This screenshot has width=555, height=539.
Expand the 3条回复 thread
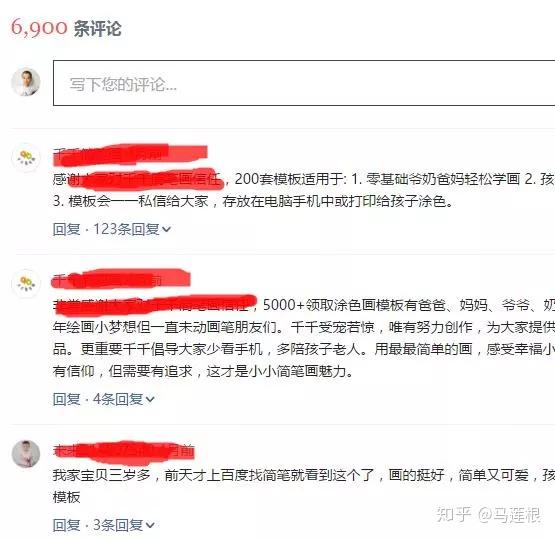(118, 525)
